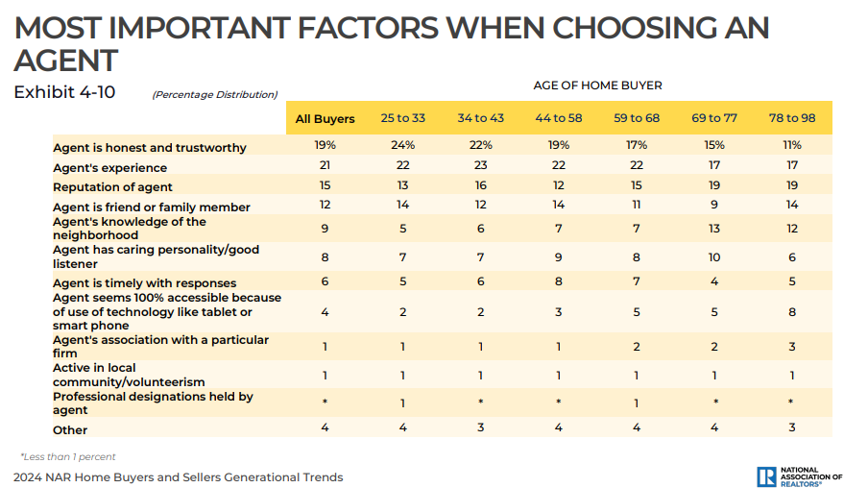Viewport: 868px width, 488px height.
Task: Click Agent is timely with responses label
Action: pos(144,283)
